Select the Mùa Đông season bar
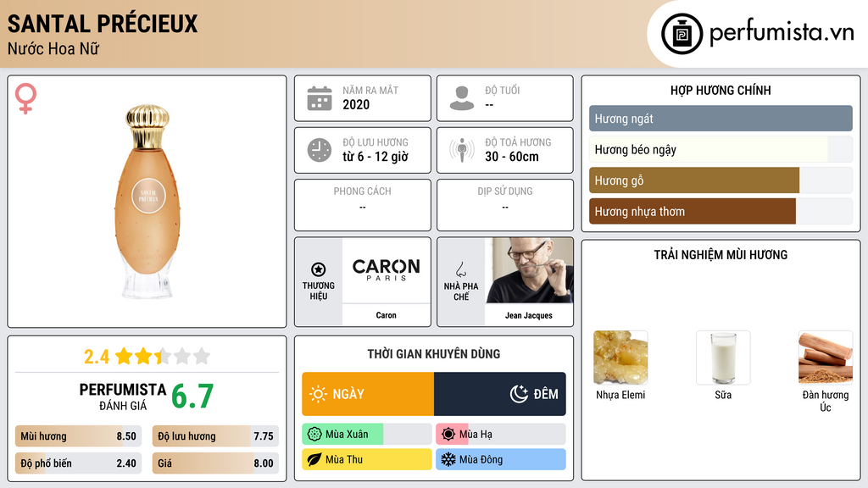Screen dimensions: 868x488 (x=501, y=459)
